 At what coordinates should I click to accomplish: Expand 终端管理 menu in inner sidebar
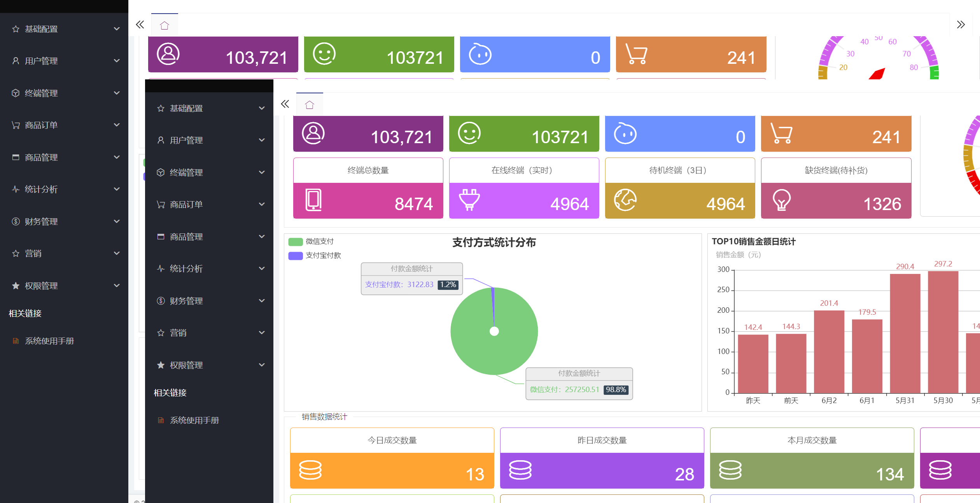point(186,172)
